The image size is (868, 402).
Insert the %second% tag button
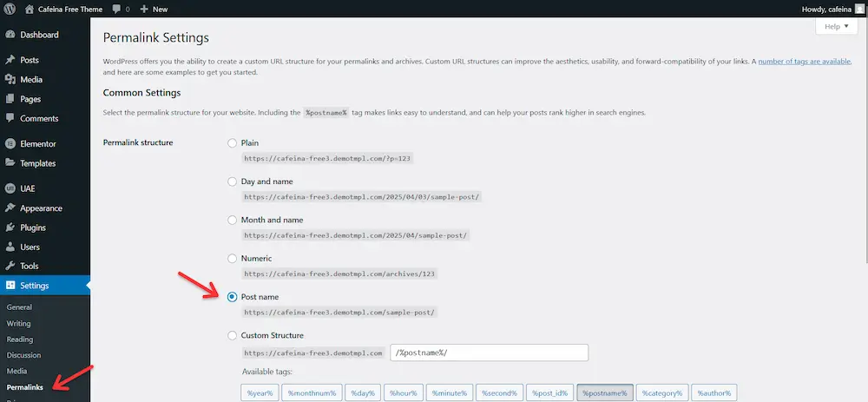(x=499, y=393)
